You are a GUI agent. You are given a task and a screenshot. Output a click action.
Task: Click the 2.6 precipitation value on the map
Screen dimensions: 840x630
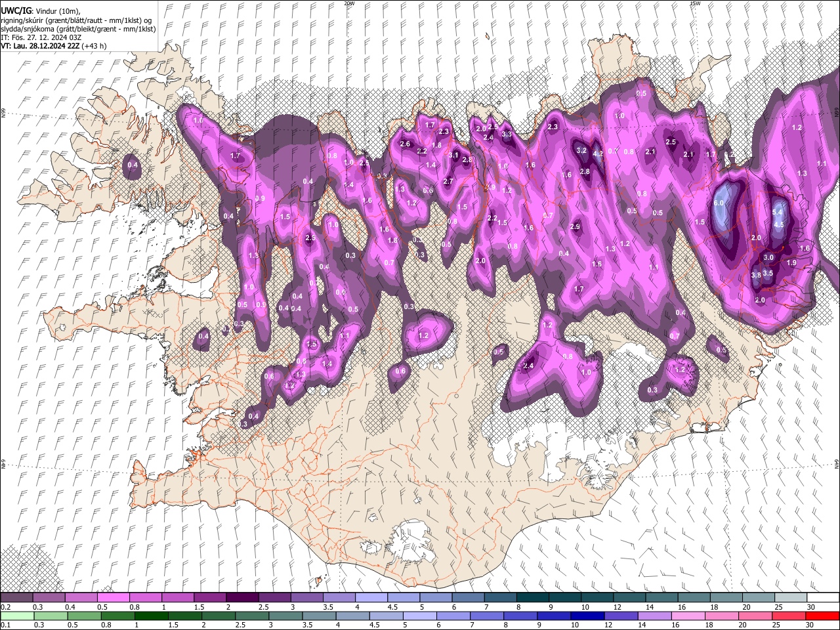coord(405,144)
